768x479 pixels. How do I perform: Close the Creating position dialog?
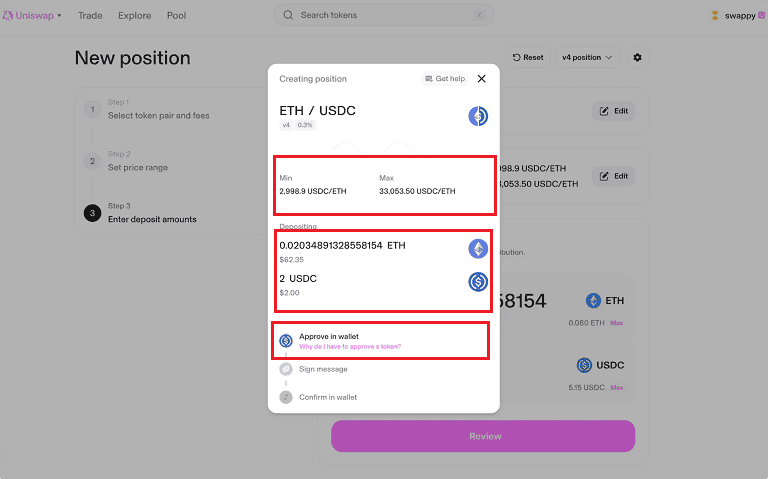[481, 79]
